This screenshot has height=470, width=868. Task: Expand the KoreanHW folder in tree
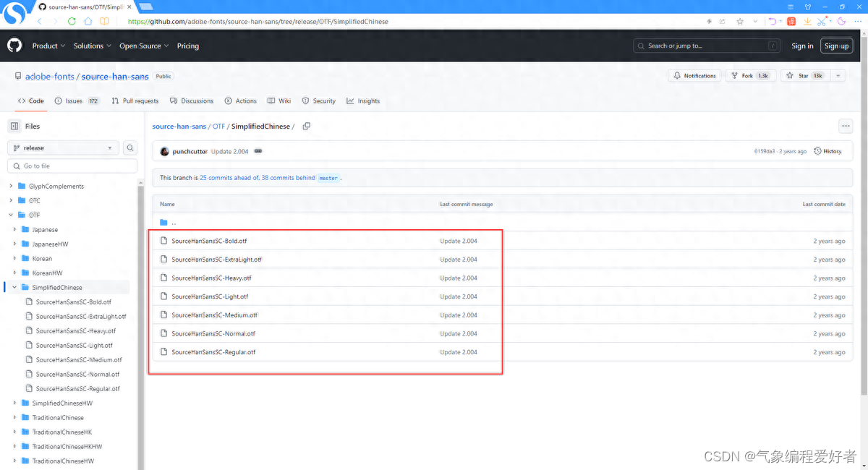tap(15, 273)
